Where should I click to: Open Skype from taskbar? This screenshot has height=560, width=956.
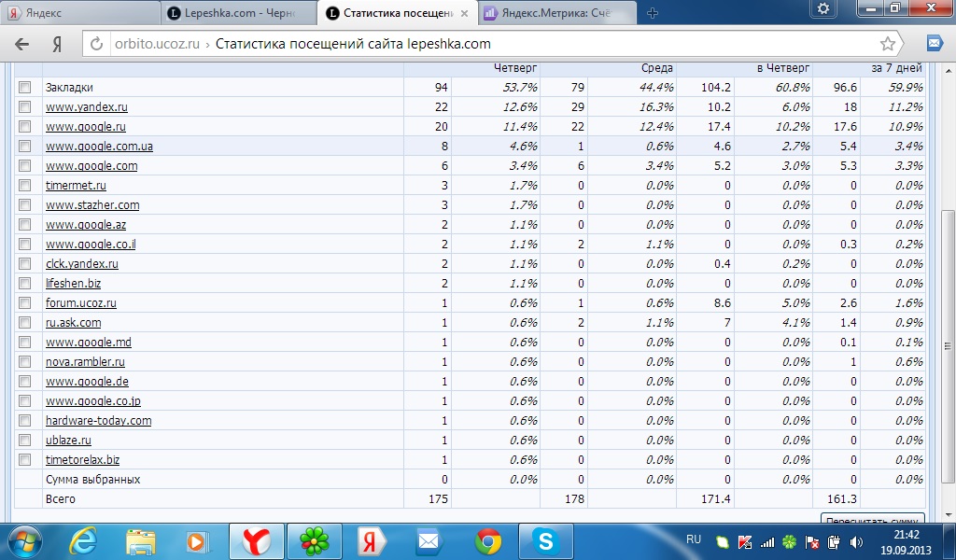(x=545, y=541)
